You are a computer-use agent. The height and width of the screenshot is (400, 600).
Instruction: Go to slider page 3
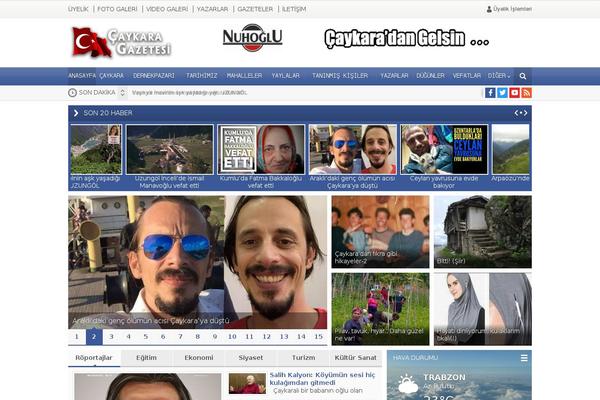point(111,337)
